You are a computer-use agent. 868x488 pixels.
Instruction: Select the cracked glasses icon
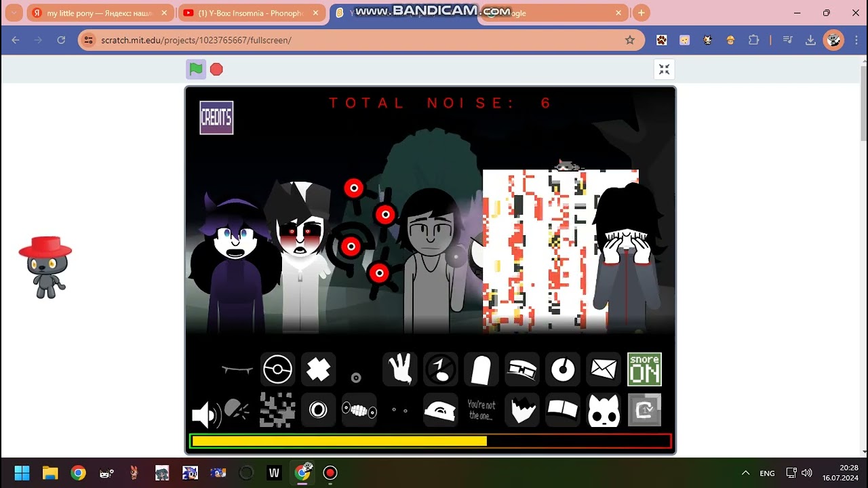522,370
